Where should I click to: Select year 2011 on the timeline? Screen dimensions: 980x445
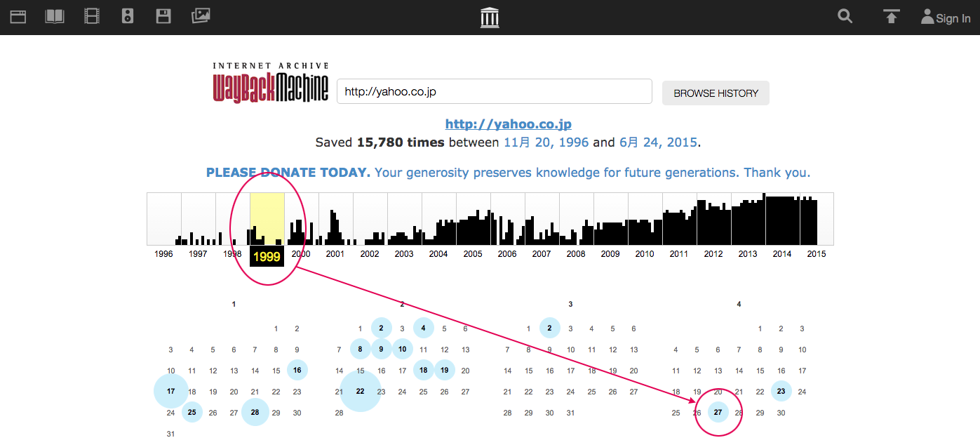679,254
